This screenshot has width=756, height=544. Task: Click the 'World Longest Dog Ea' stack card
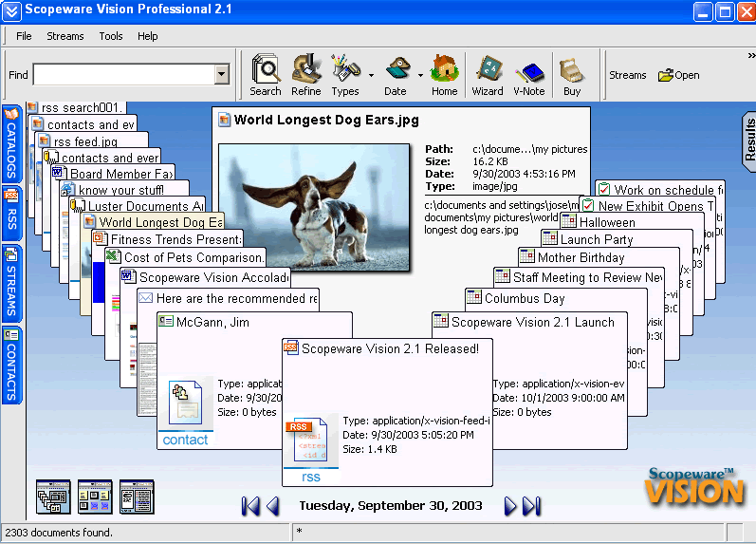click(154, 222)
